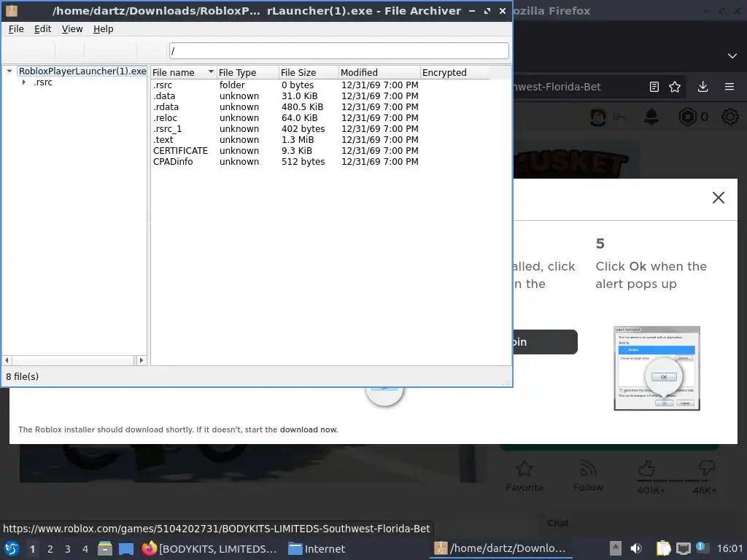
Task: Select the .reloc file row
Action: [x=320, y=117]
